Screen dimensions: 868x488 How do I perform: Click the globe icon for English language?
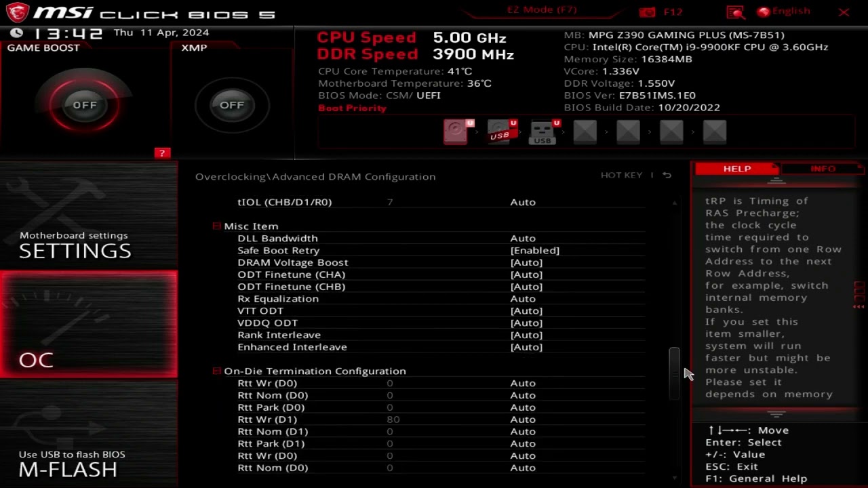pos(764,12)
